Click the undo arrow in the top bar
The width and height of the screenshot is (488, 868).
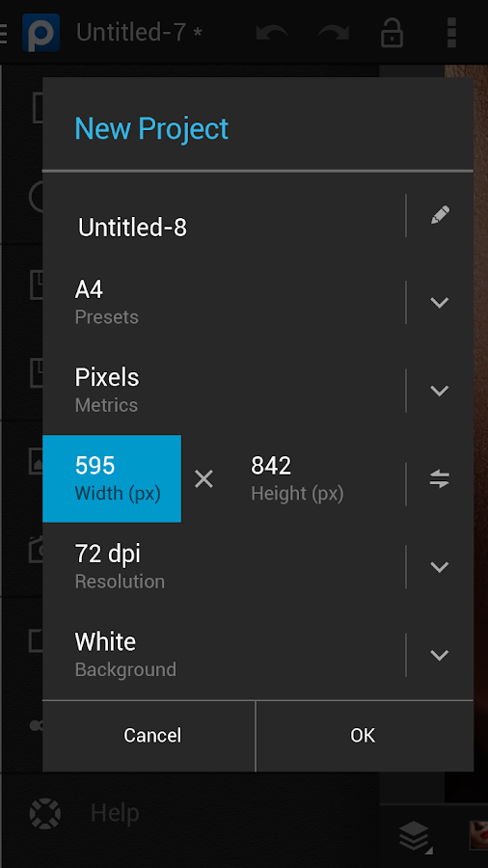click(272, 33)
